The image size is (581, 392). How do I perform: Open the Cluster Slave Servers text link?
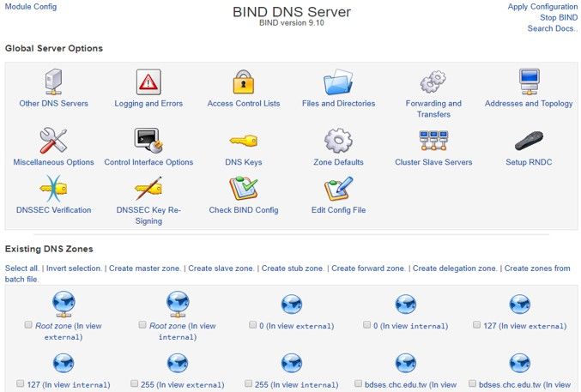click(x=433, y=162)
